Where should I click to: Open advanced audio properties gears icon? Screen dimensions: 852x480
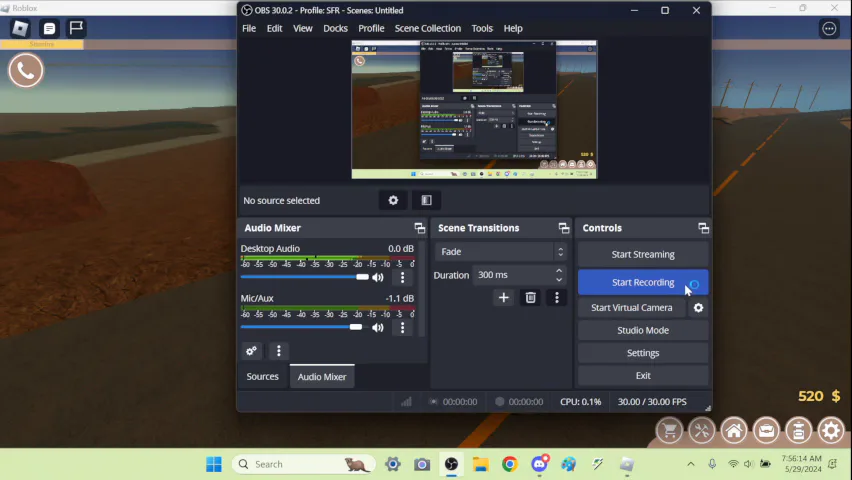[x=251, y=351]
